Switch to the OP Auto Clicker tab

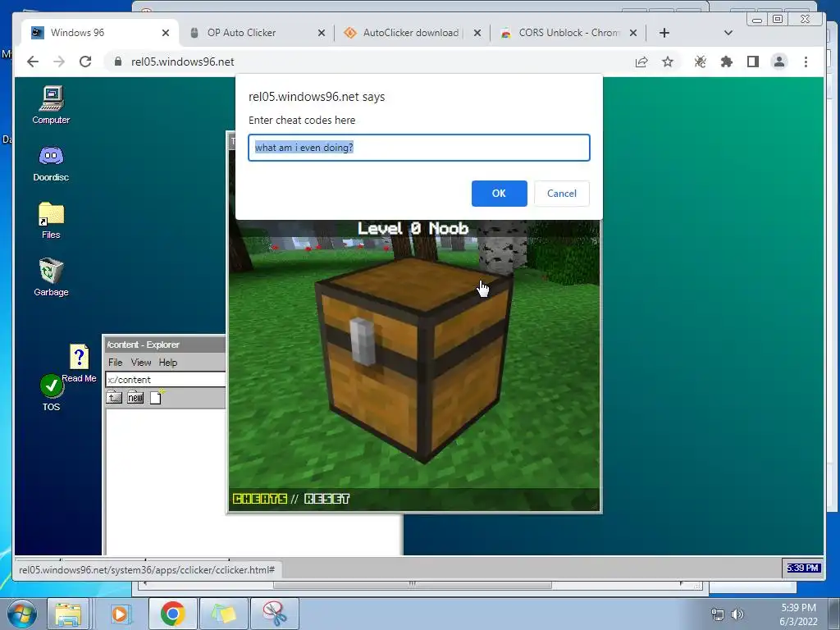(257, 33)
